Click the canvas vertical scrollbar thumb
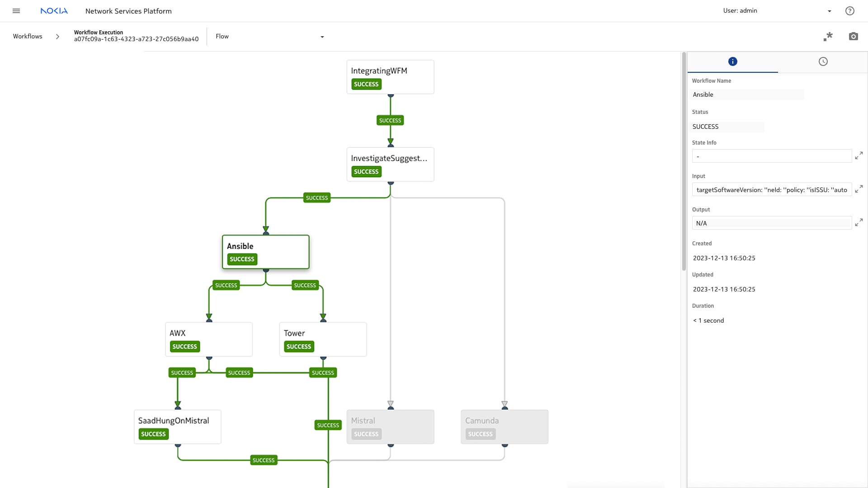Screen dimensions: 868x488 [x=684, y=161]
